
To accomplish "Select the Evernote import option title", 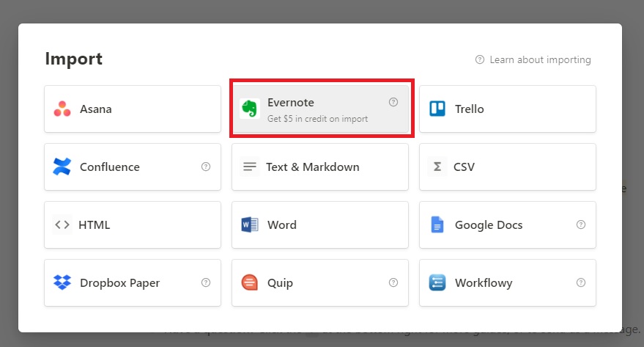I will point(291,103).
